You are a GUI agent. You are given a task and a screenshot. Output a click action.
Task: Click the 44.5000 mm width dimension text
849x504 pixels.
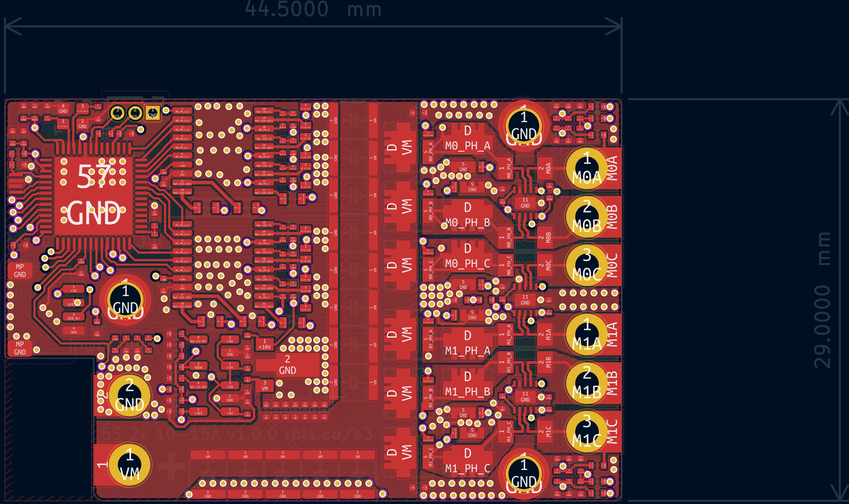click(313, 9)
